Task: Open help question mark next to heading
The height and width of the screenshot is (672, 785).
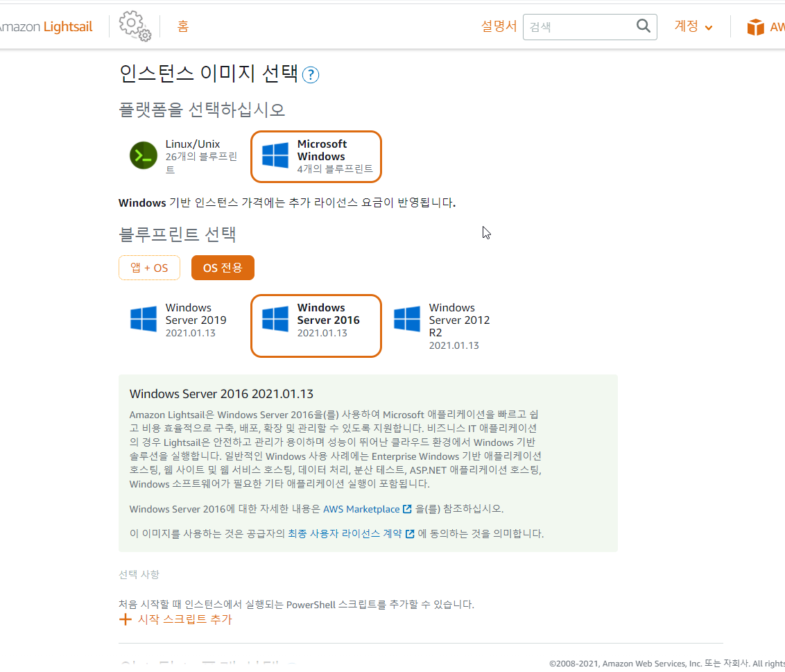Action: [311, 75]
